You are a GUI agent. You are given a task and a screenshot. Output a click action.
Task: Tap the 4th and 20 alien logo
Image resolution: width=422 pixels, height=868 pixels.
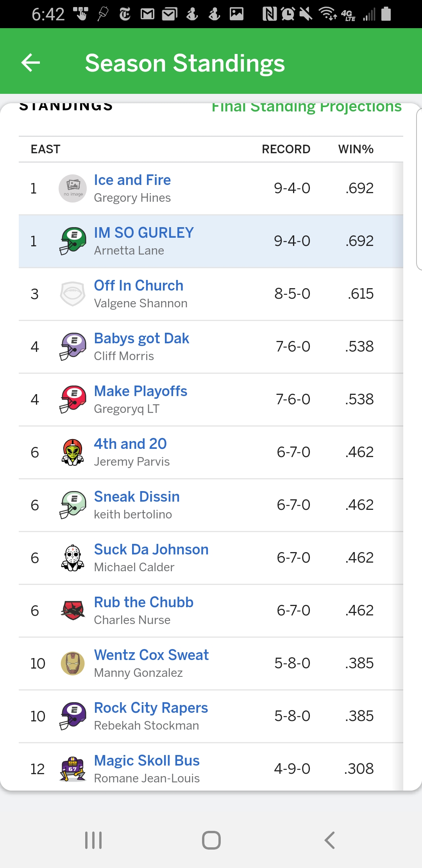click(x=73, y=452)
